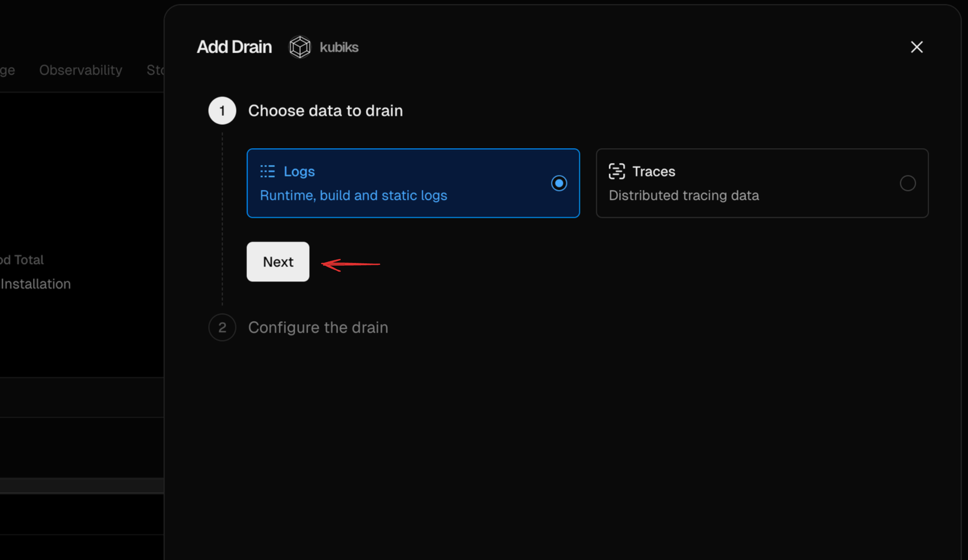Open the Observability tab
The width and height of the screenshot is (968, 560).
(80, 70)
